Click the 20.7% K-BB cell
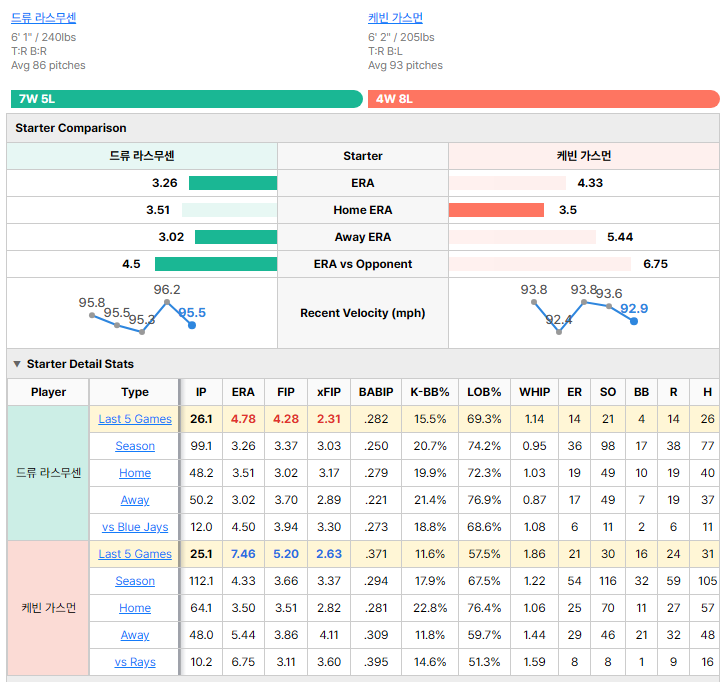The image size is (726, 682). coord(430,446)
